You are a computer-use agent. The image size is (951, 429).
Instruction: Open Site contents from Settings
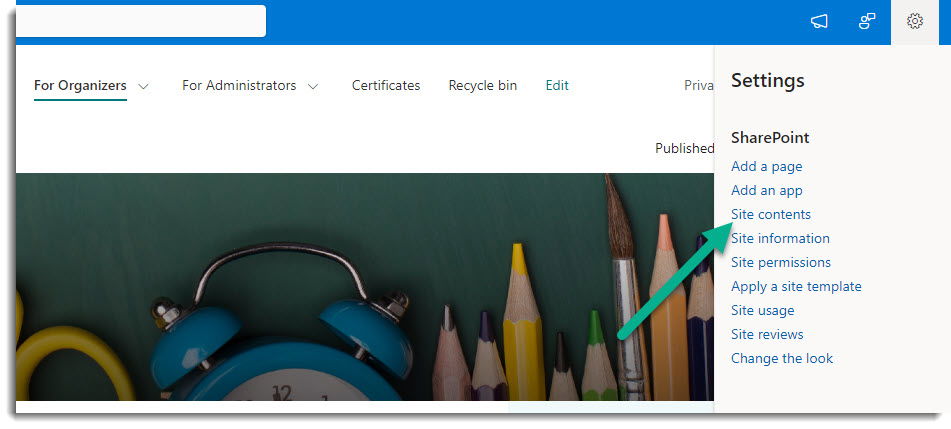[x=771, y=214]
